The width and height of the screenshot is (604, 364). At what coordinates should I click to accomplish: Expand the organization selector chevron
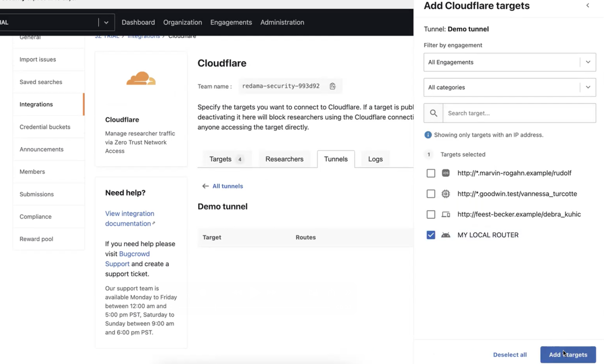(x=106, y=23)
